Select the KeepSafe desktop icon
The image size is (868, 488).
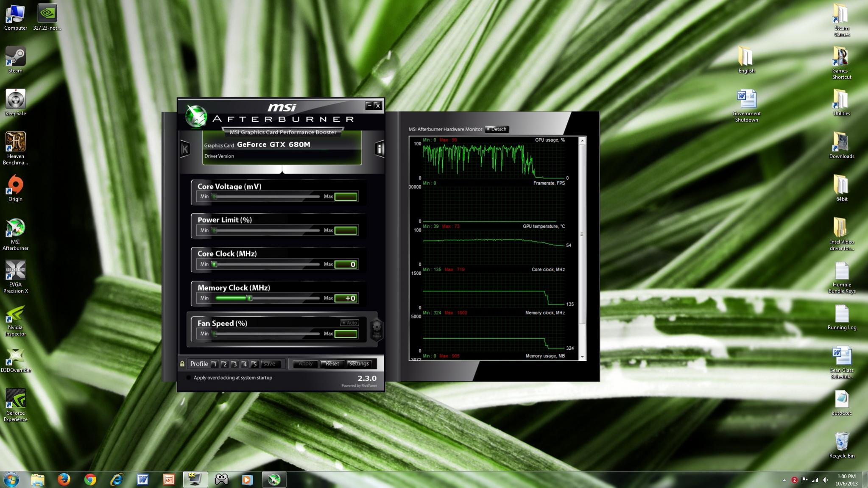[x=16, y=103]
